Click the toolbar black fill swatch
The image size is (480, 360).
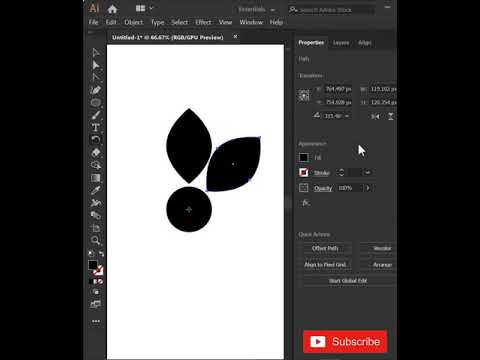93,265
